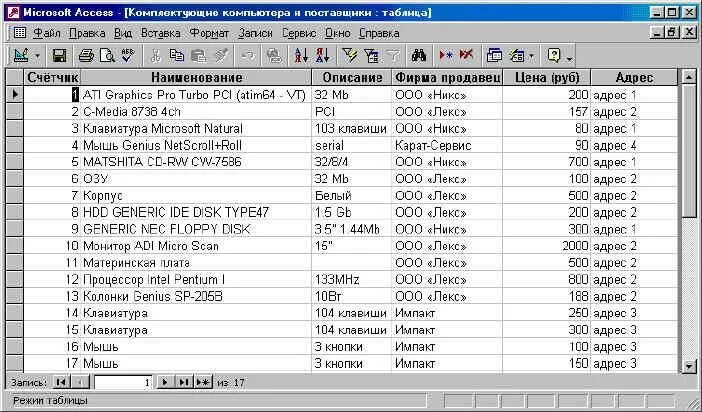
Task: Open the Формат menu
Action: [x=209, y=33]
